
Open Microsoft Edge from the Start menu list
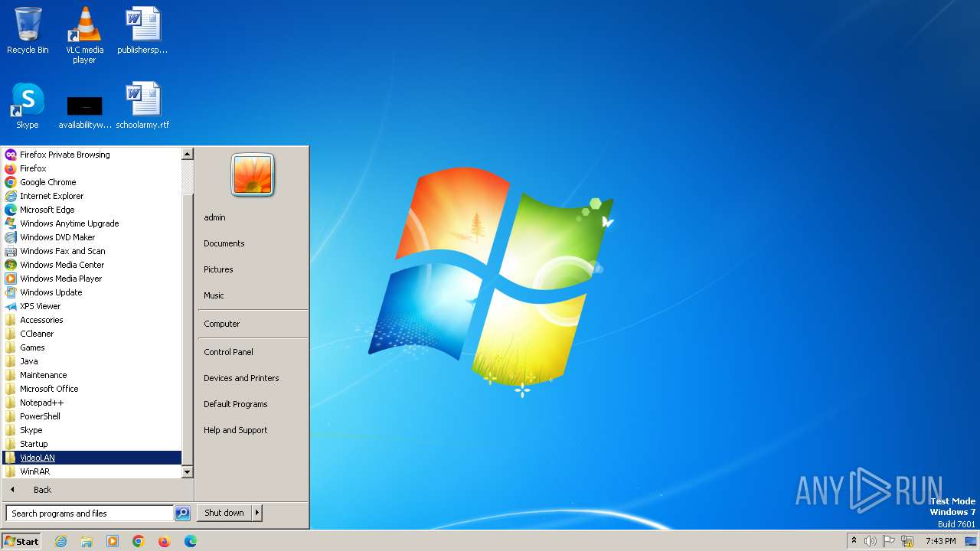92,210
